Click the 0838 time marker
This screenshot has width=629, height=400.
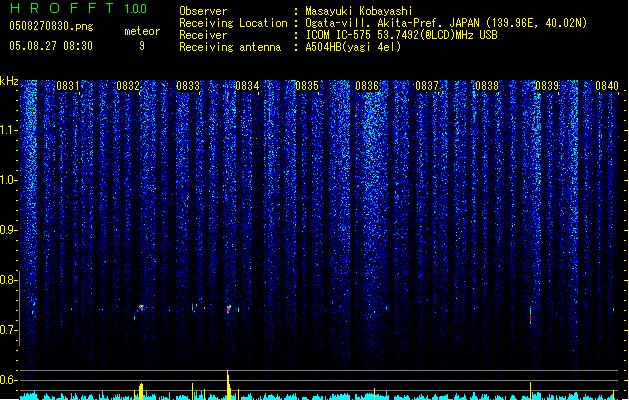487,86
